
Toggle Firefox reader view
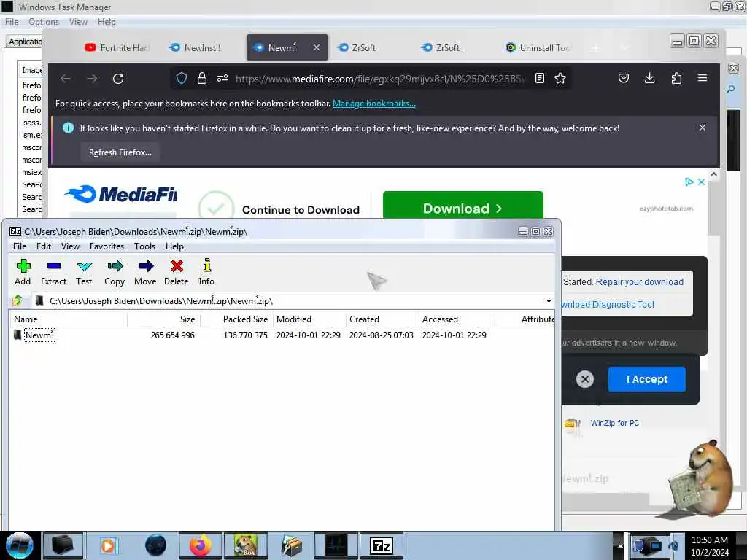[540, 78]
